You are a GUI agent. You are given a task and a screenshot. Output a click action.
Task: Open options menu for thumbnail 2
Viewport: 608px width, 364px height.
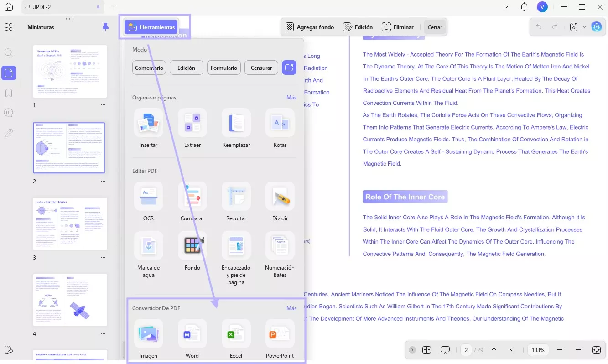point(103,181)
